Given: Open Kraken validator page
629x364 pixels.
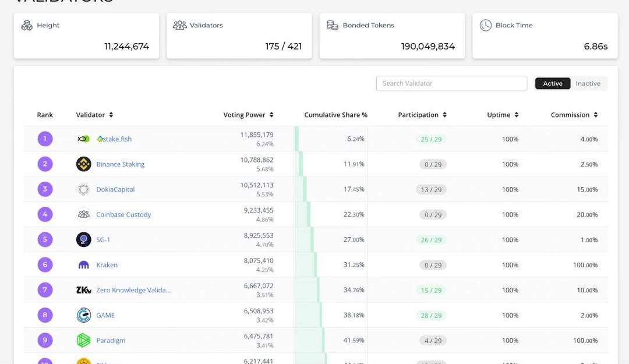Looking at the screenshot, I should pos(107,265).
